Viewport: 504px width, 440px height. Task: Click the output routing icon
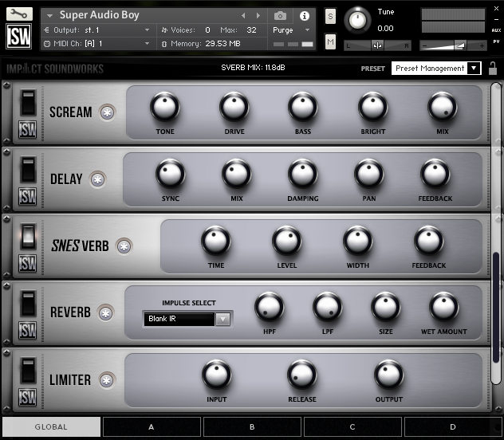(46, 30)
